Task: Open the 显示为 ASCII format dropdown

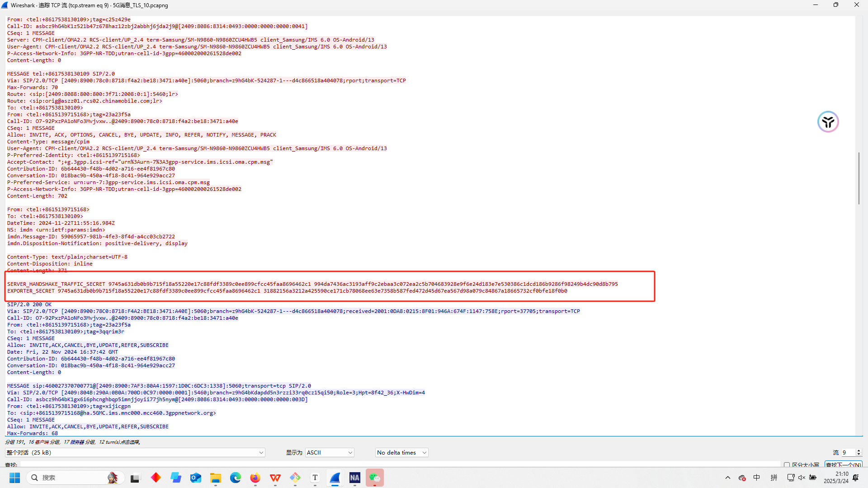Action: (330, 452)
